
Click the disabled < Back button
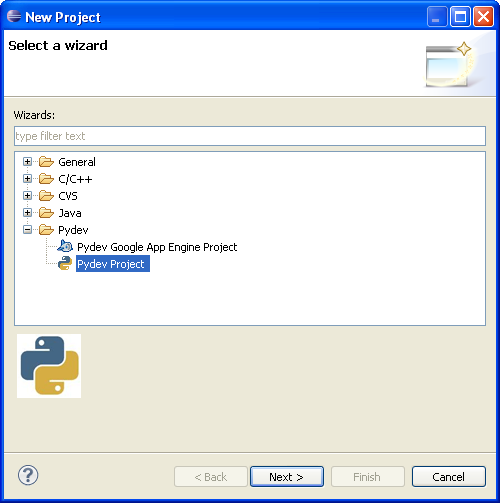tap(211, 477)
